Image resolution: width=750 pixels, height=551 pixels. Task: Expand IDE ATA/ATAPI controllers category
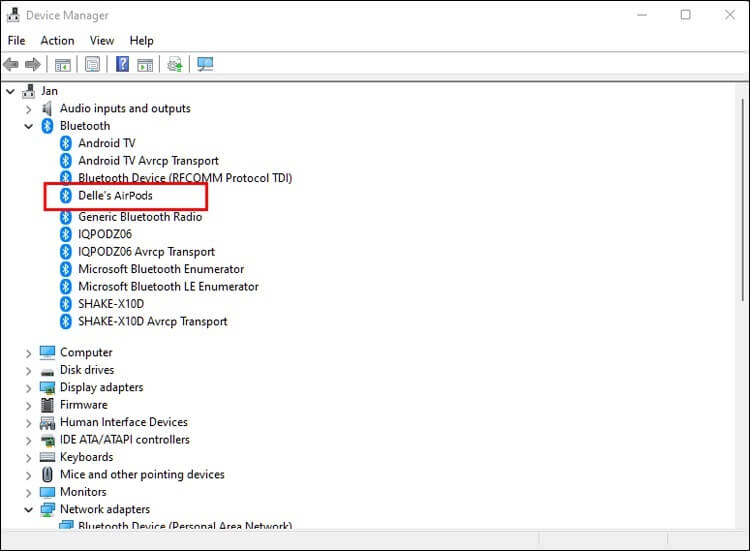[x=28, y=441]
